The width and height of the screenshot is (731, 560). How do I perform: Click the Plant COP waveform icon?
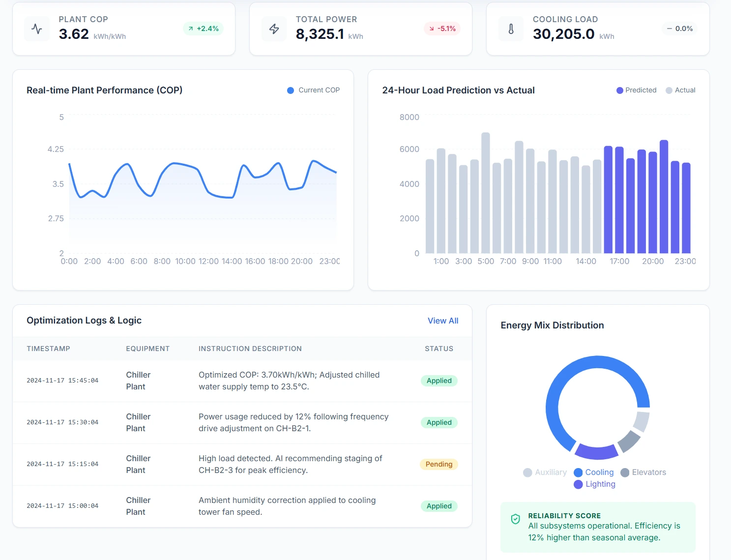(x=36, y=29)
